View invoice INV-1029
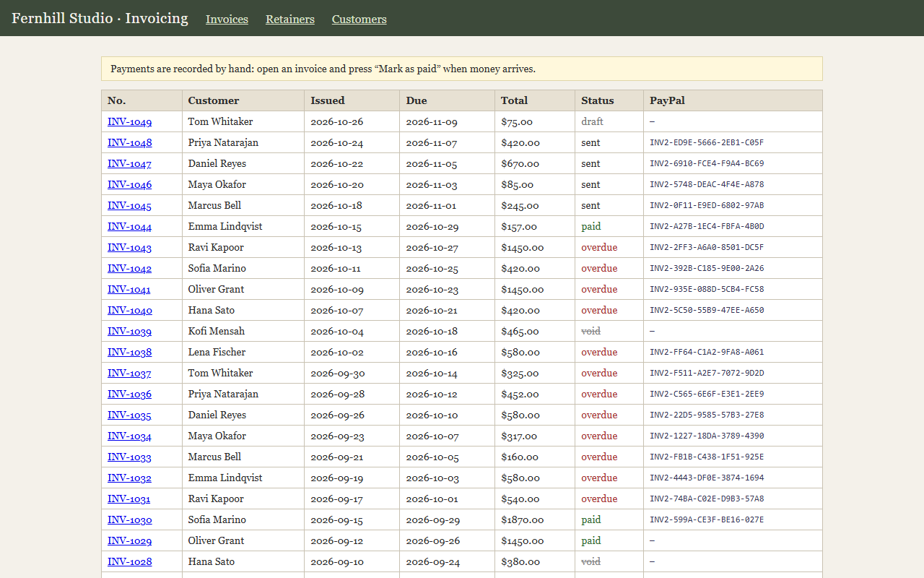Viewport: 924px width, 578px height. [x=130, y=541]
